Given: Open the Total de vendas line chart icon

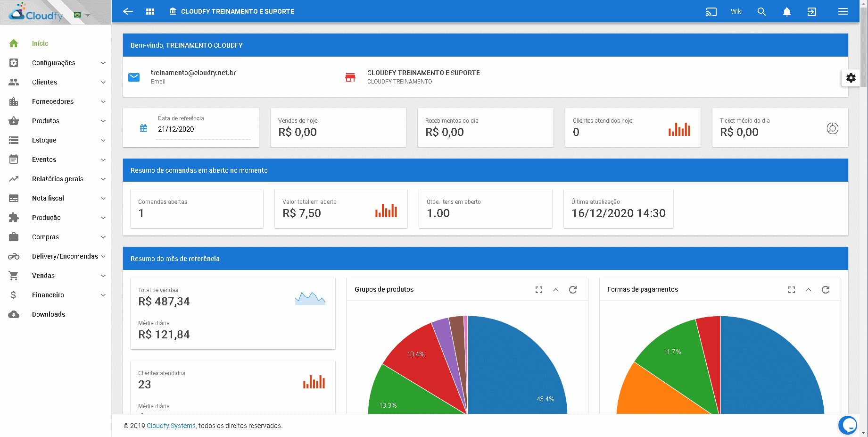Looking at the screenshot, I should [x=310, y=298].
